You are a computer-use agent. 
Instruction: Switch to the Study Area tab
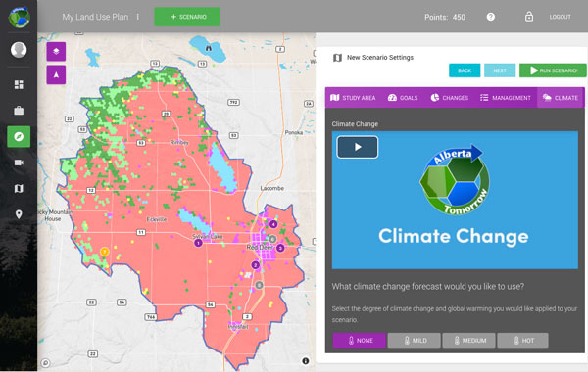(353, 98)
